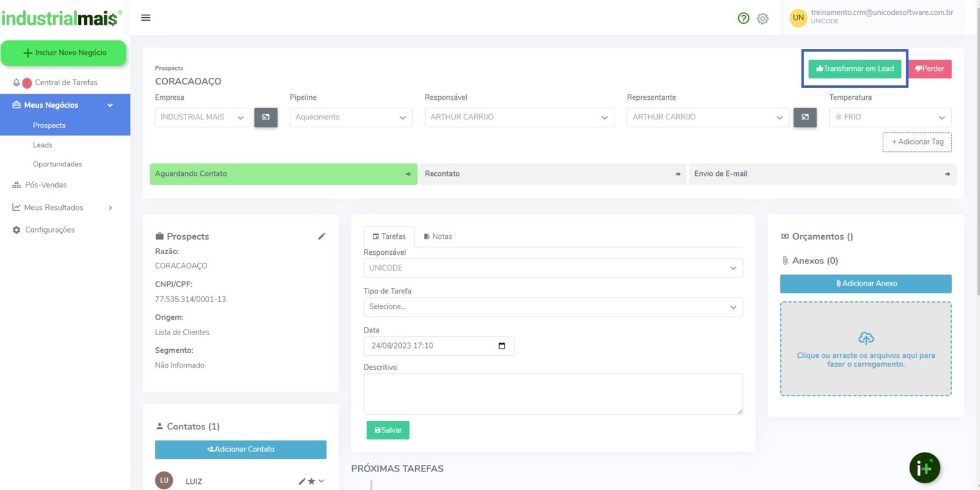Viewport: 980px width, 490px height.
Task: Expand the Meus Resultados sidebar menu
Action: (x=110, y=208)
